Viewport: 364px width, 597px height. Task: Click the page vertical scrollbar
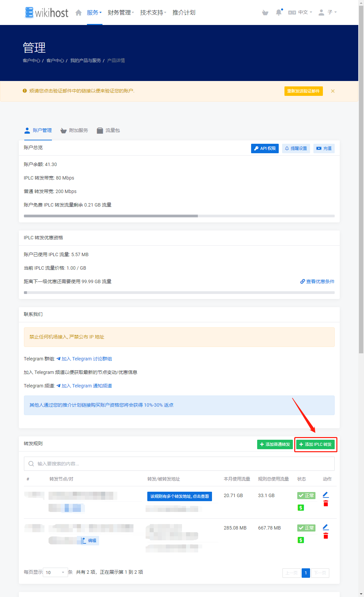coord(361,179)
